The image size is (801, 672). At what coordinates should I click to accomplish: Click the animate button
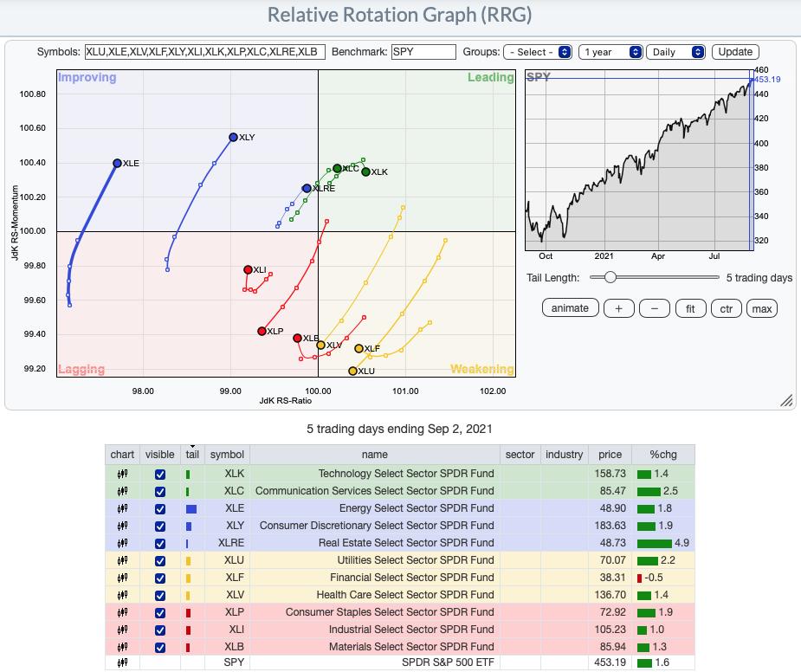click(570, 308)
